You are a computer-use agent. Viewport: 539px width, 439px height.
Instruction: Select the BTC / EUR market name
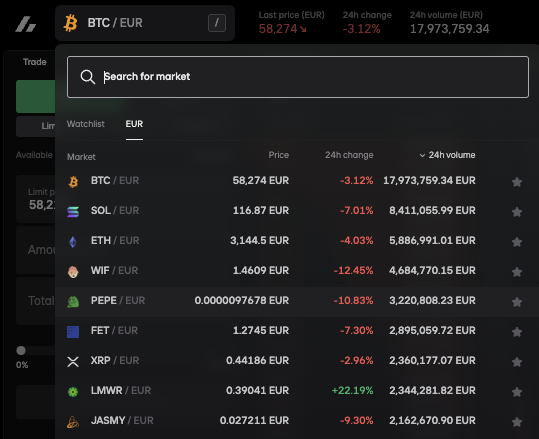[115, 180]
